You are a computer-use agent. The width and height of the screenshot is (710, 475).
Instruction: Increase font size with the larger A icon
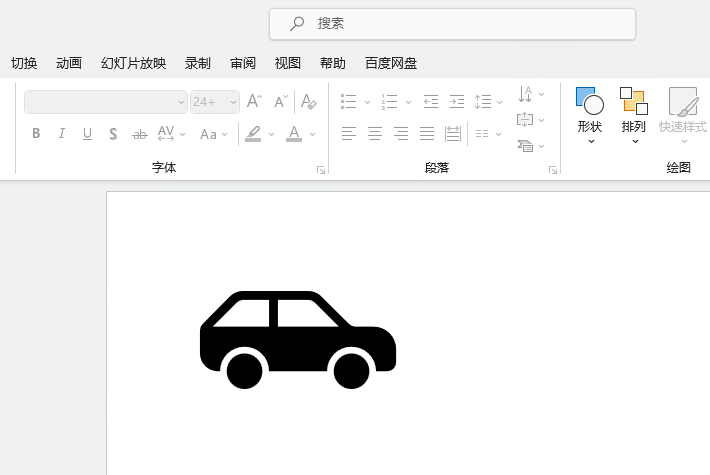pos(254,101)
